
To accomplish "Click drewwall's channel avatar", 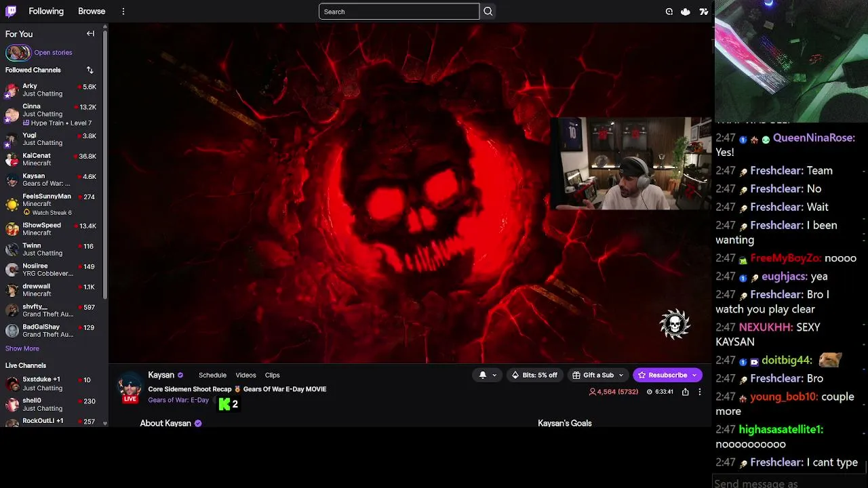I will tap(12, 290).
